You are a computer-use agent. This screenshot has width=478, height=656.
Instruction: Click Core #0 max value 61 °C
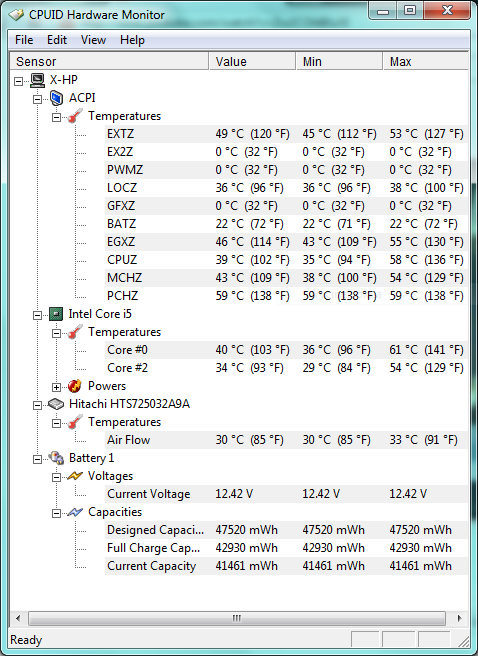[426, 350]
